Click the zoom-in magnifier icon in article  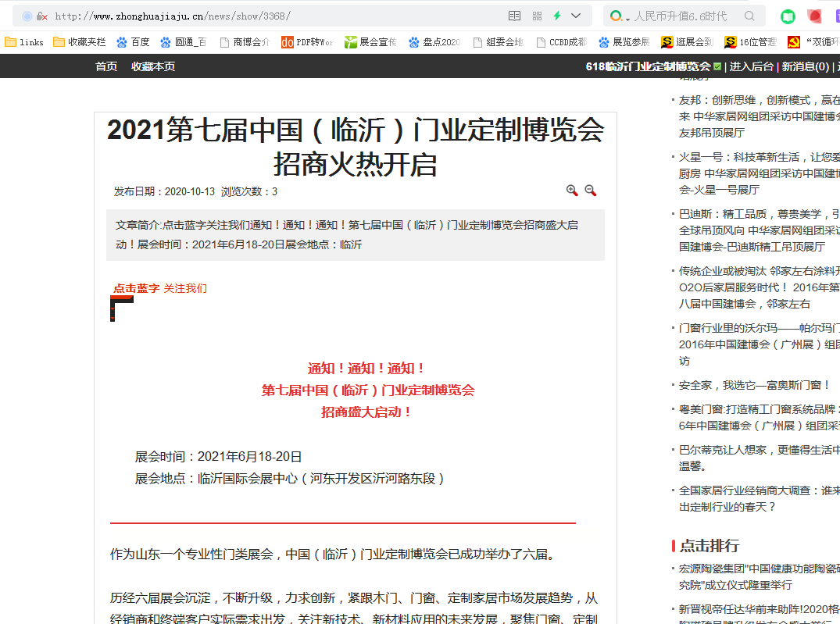(x=572, y=191)
